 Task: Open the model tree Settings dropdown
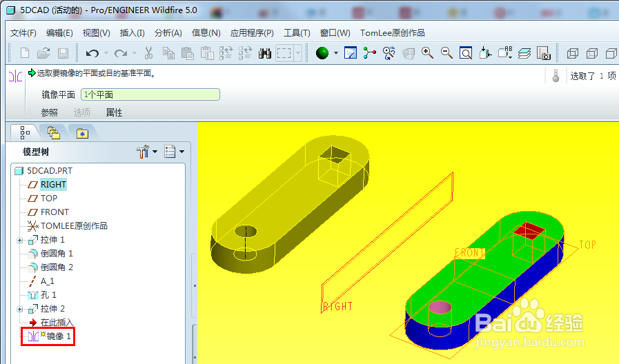pyautogui.click(x=147, y=152)
